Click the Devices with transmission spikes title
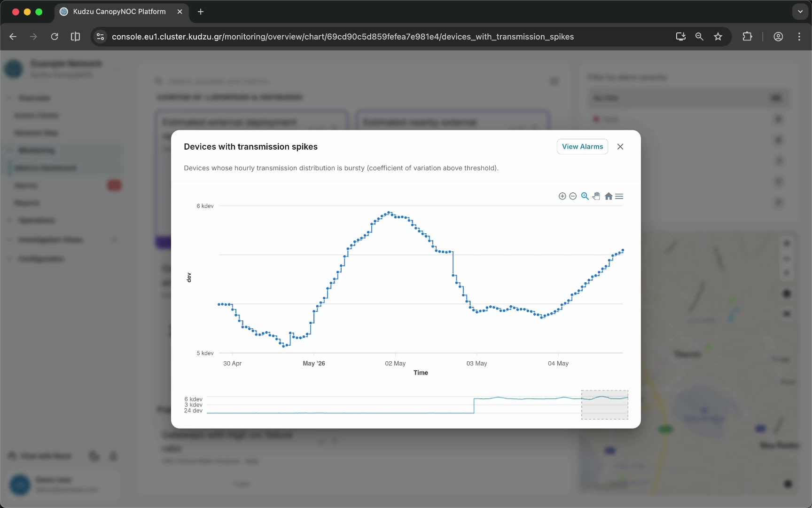This screenshot has height=508, width=812. coord(250,147)
